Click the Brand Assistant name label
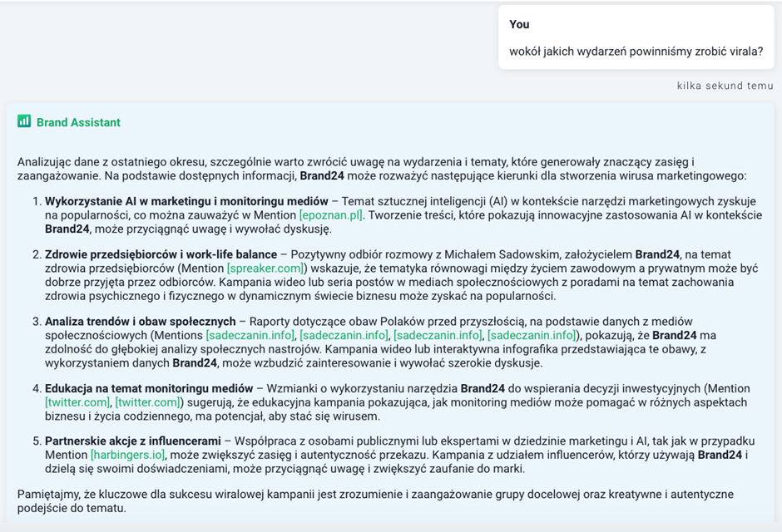782x532 pixels. [78, 122]
